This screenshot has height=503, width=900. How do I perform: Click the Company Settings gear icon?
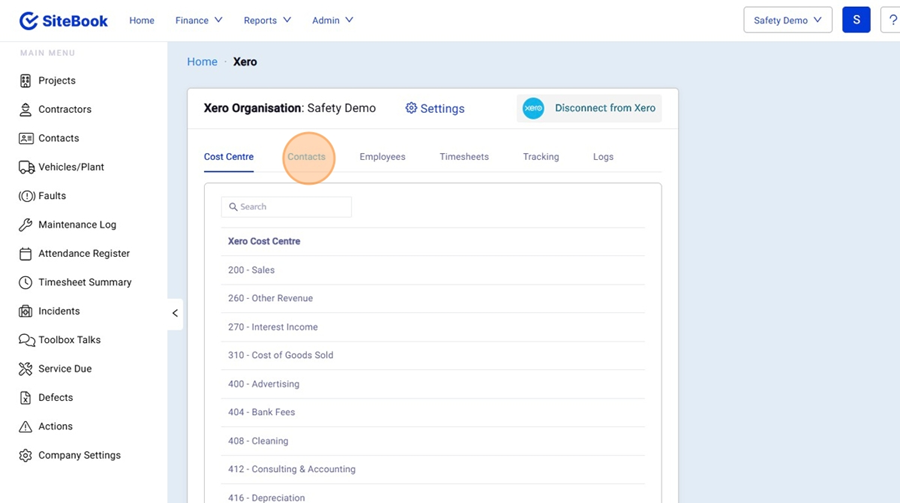tap(26, 455)
